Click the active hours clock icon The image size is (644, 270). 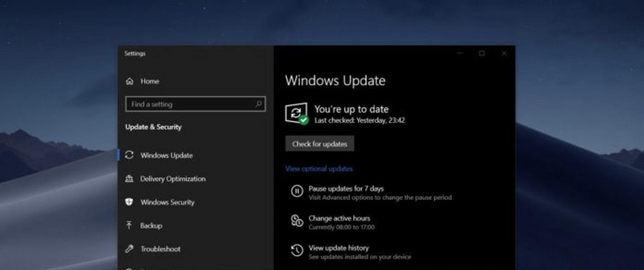(x=297, y=221)
